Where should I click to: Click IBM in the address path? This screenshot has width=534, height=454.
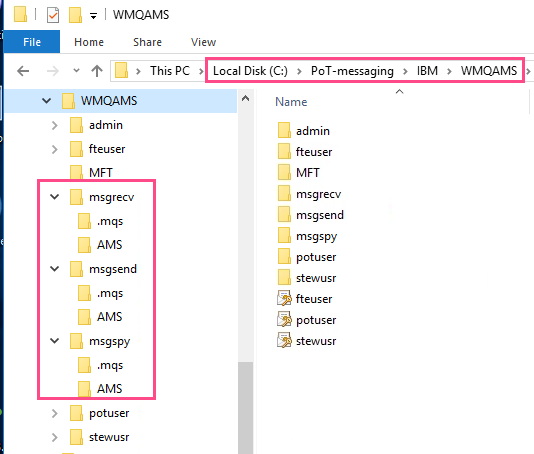pos(427,71)
